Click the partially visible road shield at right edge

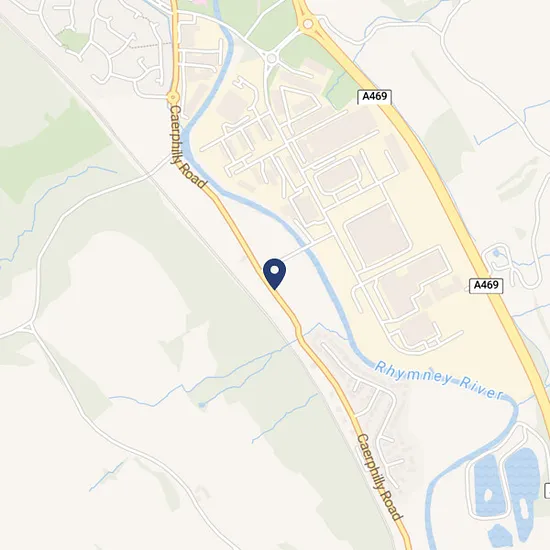(x=547, y=490)
